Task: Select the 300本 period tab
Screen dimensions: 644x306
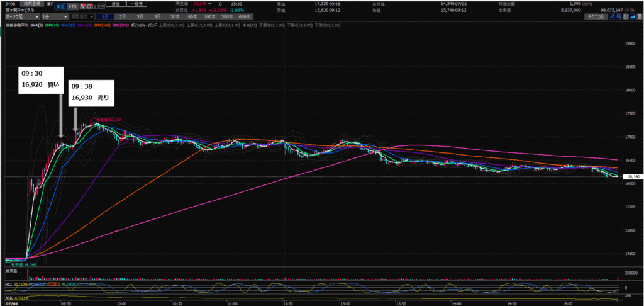Action: click(227, 17)
